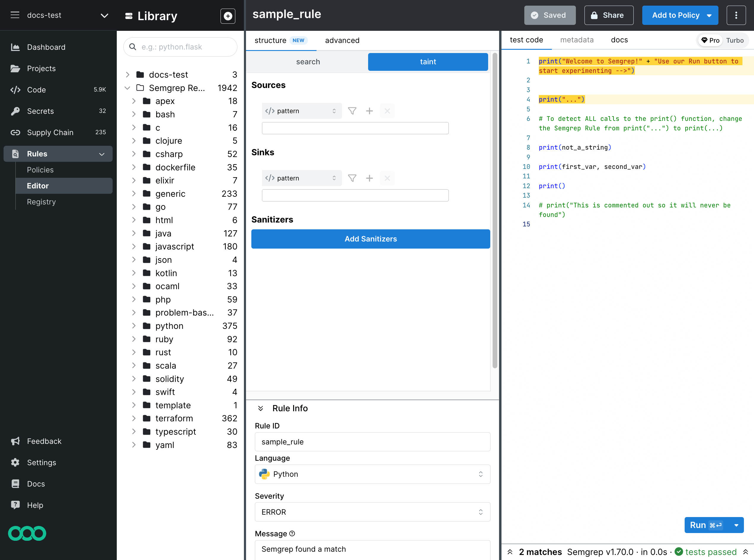Click the Add to Policy button
This screenshot has height=560, width=754.
click(x=675, y=15)
